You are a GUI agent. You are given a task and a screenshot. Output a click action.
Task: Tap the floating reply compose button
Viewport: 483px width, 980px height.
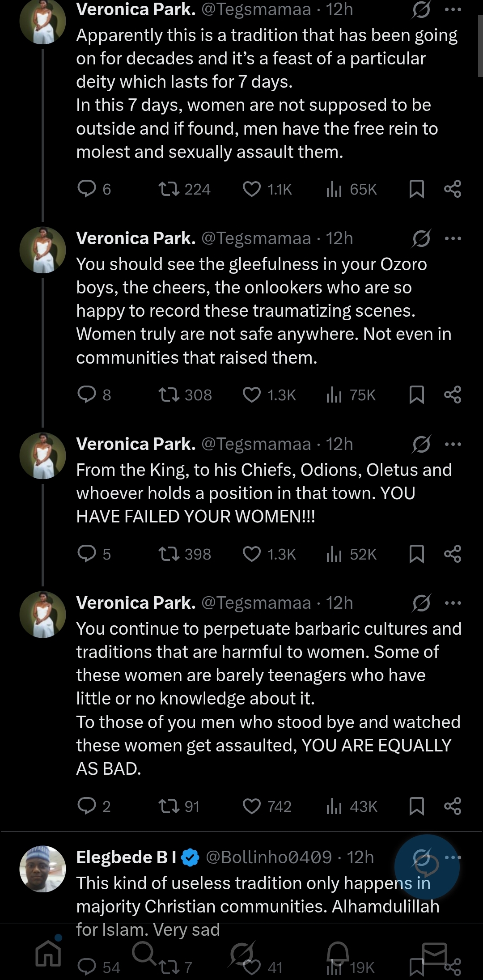coord(427,867)
